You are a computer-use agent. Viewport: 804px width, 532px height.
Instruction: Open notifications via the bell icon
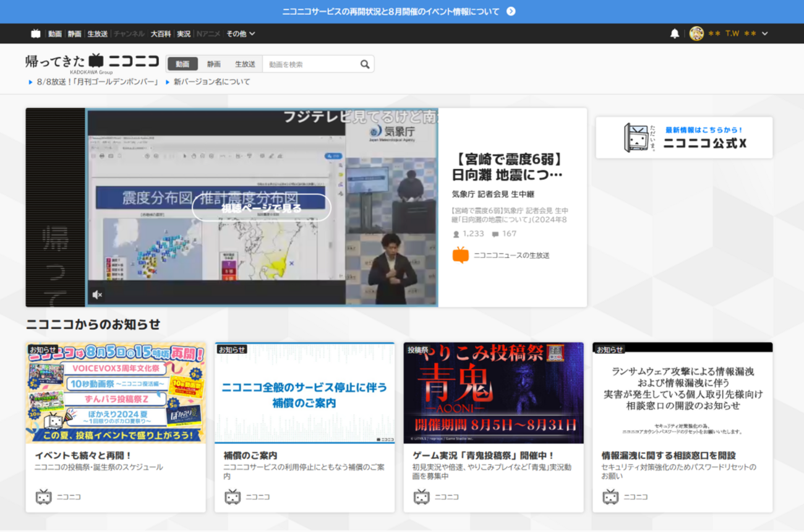click(674, 34)
